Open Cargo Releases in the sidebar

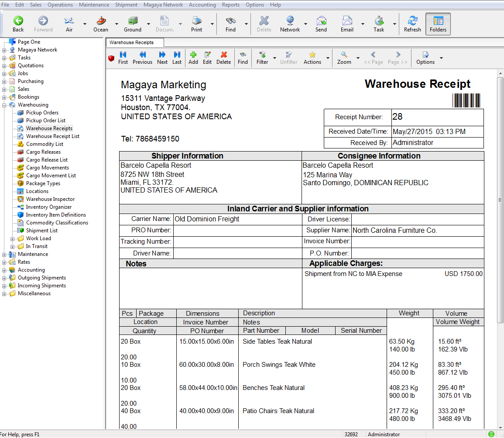click(x=43, y=152)
